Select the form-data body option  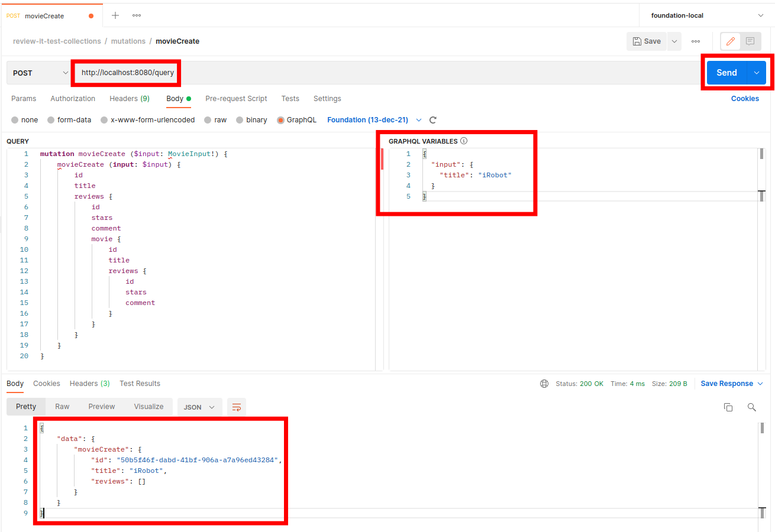(x=51, y=120)
